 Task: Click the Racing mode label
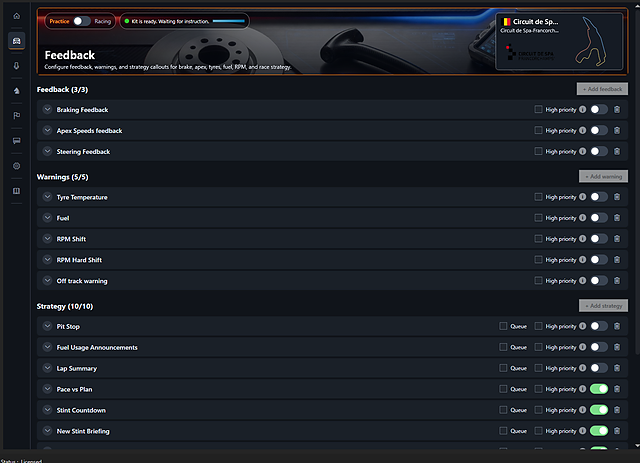coord(102,21)
